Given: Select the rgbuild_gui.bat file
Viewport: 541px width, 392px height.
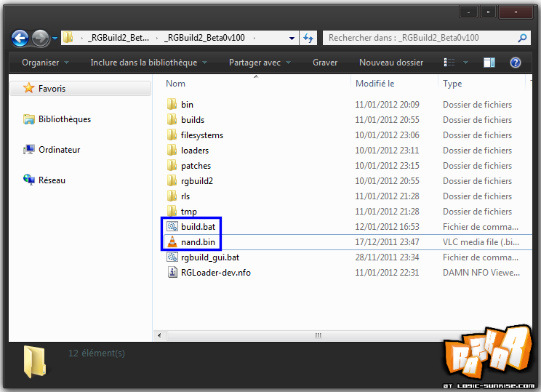Looking at the screenshot, I should (209, 257).
